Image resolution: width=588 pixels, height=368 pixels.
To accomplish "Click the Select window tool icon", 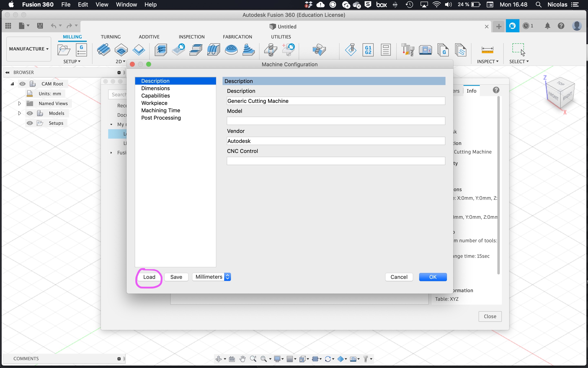I will click(519, 49).
